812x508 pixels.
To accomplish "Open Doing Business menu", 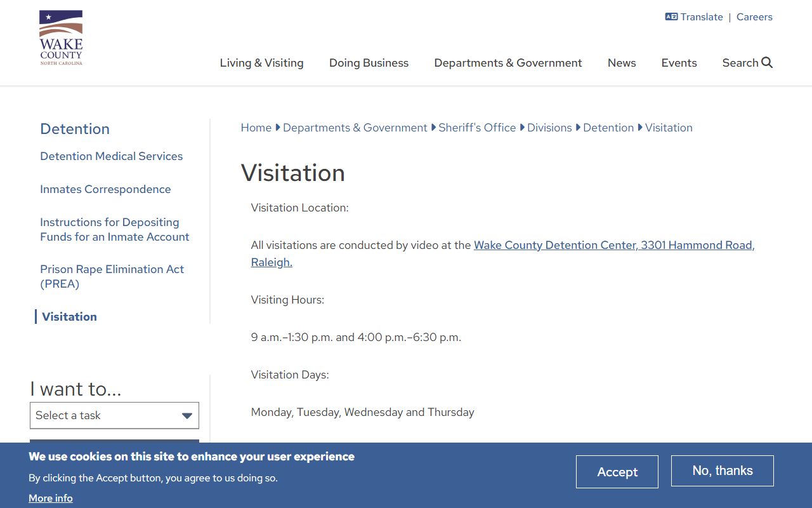I will (369, 63).
